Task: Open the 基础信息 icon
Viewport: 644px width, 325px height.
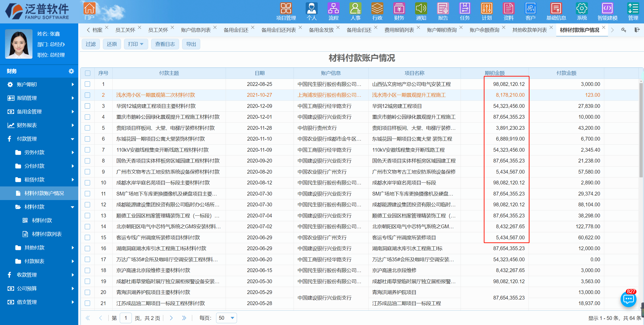Action: coord(556,11)
